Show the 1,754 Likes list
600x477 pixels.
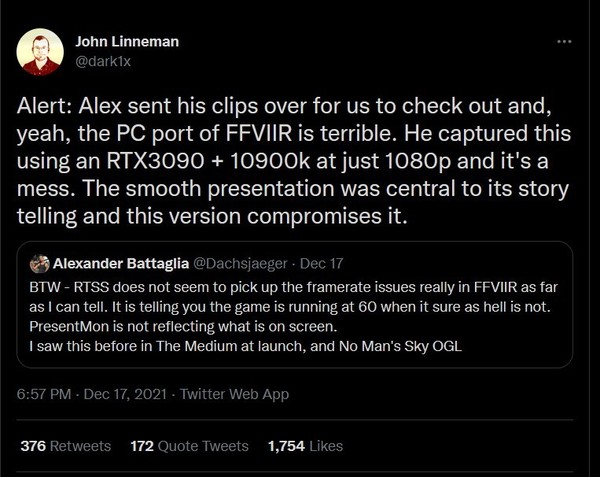click(305, 446)
